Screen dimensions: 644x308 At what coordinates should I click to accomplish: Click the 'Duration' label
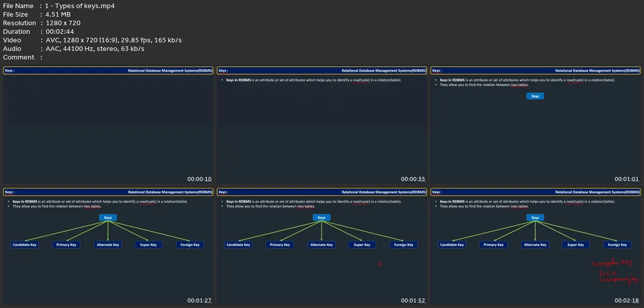click(17, 32)
